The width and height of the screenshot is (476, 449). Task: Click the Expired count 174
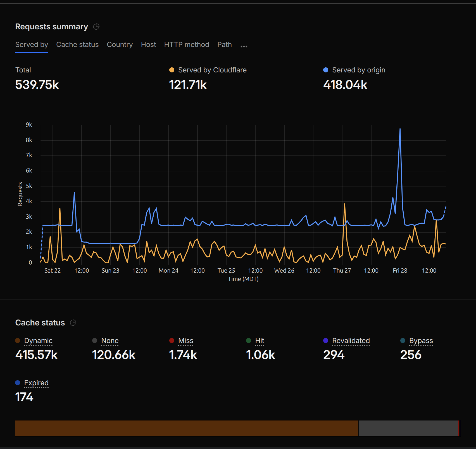coord(24,397)
